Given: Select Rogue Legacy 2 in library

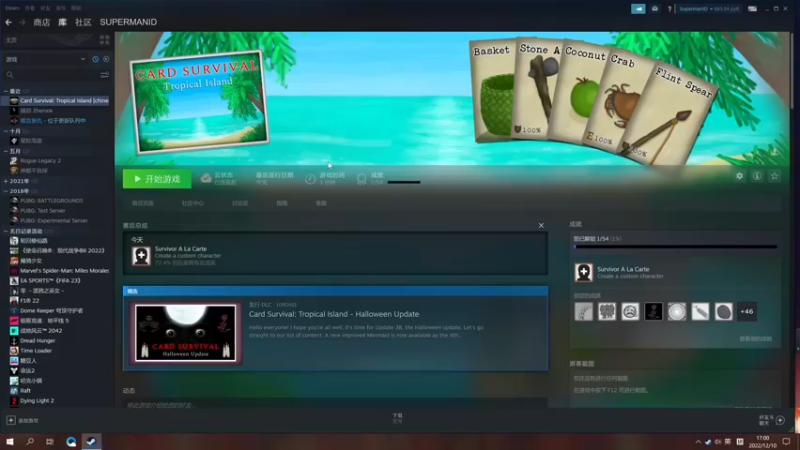Looking at the screenshot, I should pyautogui.click(x=40, y=161).
